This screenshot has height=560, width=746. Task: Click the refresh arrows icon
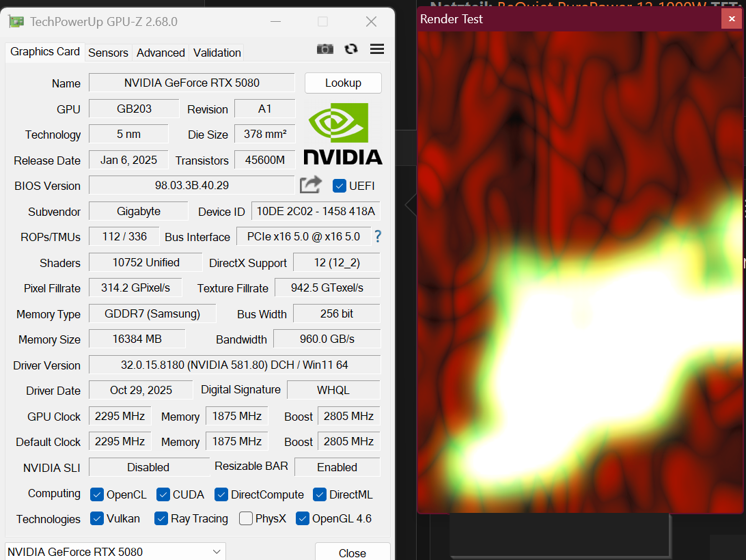click(351, 49)
